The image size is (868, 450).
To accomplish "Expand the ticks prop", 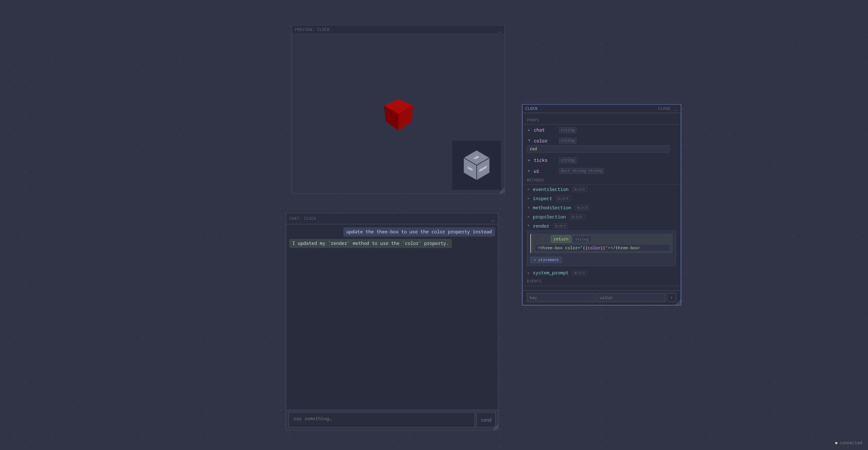I will click(x=529, y=160).
